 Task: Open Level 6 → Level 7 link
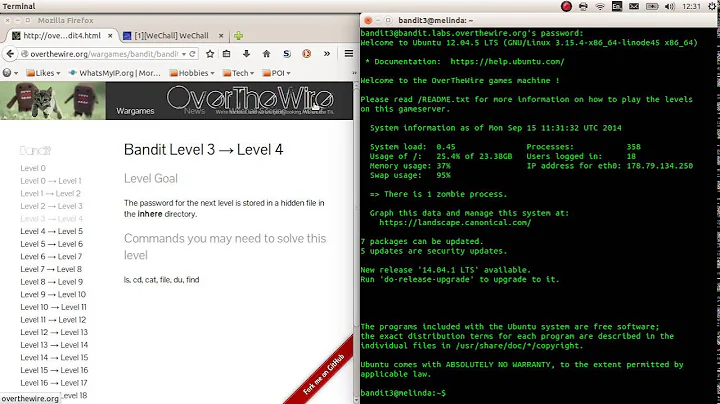[51, 257]
